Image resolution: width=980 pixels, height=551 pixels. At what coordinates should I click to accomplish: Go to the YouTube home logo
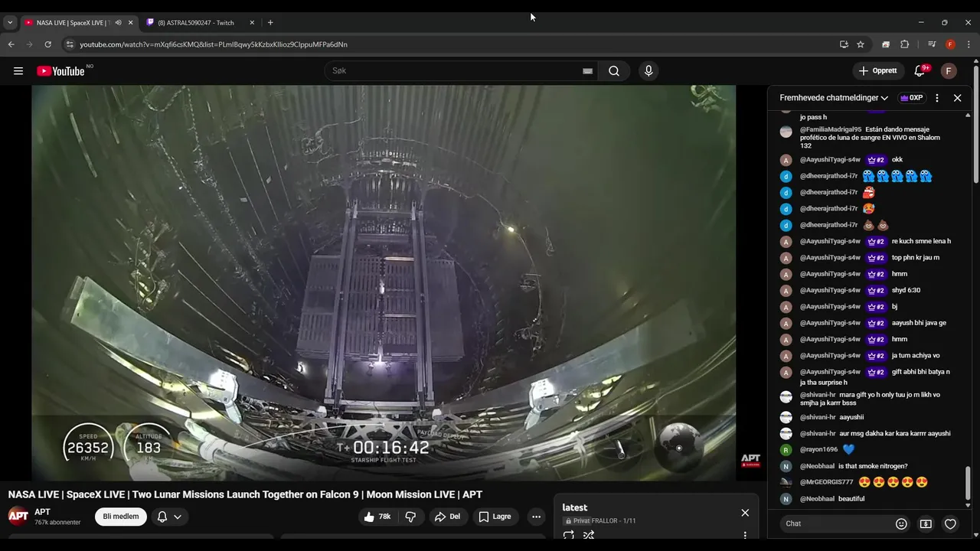(60, 71)
